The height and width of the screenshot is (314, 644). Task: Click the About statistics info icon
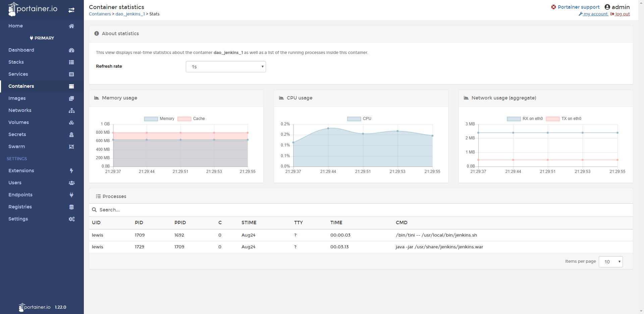(x=97, y=34)
